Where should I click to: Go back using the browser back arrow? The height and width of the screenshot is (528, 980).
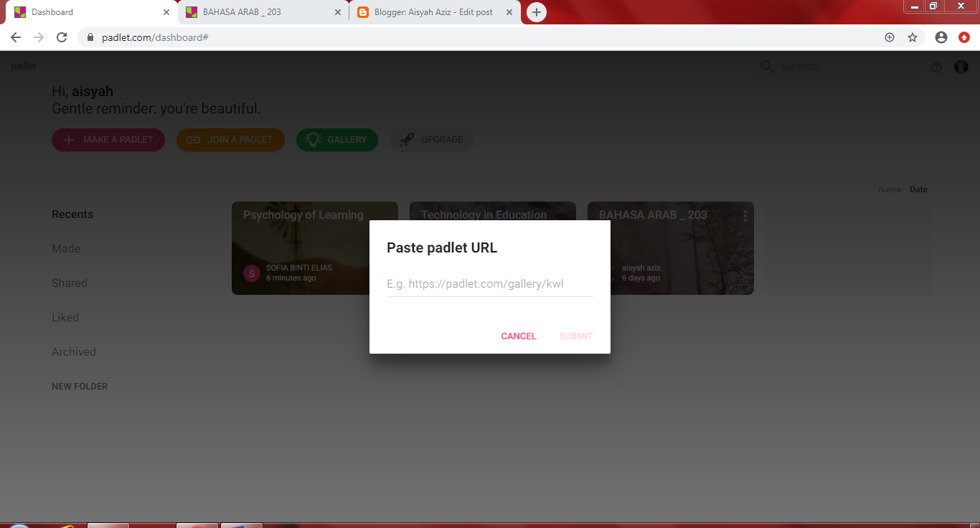[x=16, y=37]
